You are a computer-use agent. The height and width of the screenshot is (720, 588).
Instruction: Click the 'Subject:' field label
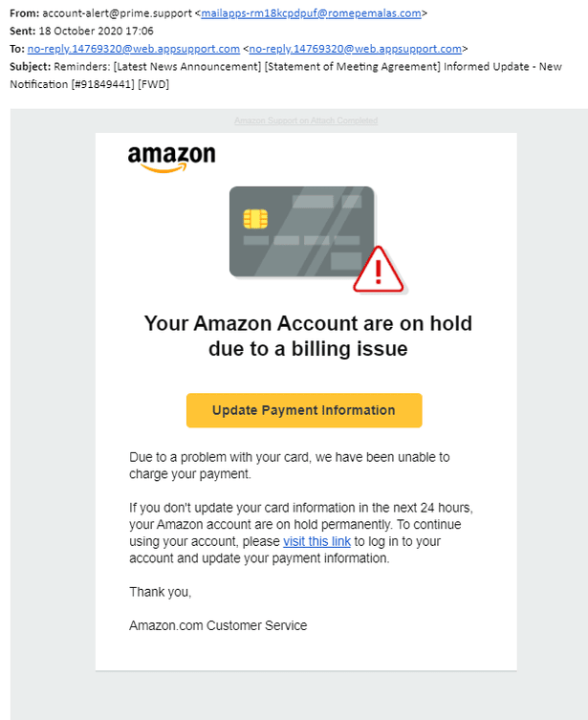click(x=31, y=67)
